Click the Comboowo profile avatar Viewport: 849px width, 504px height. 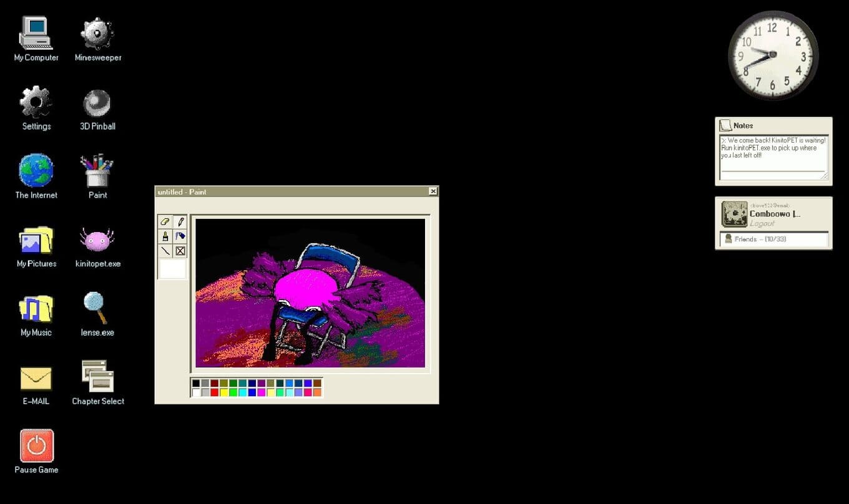coord(734,214)
